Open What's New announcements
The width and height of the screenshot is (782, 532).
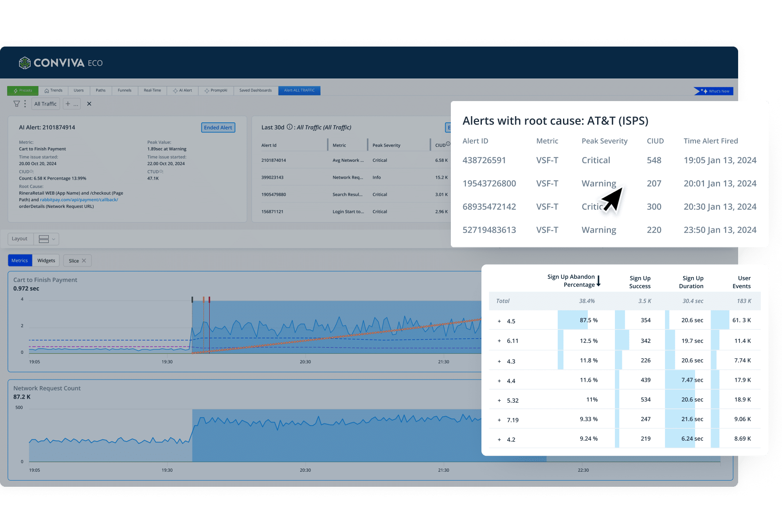714,91
